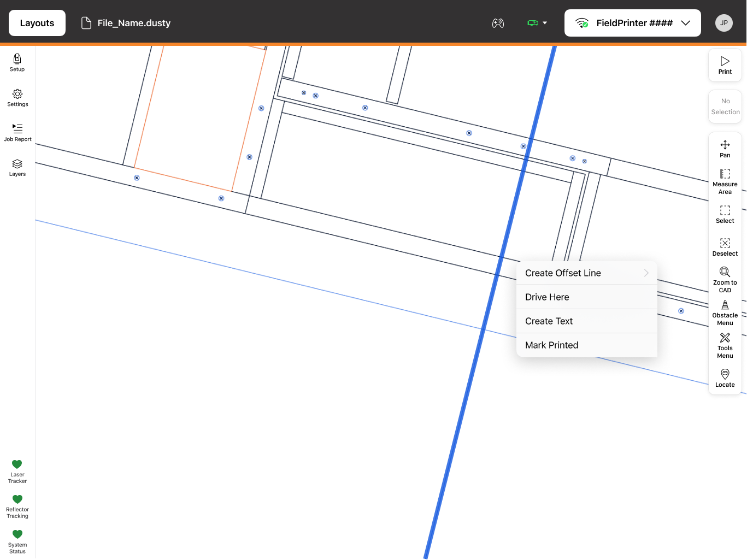The width and height of the screenshot is (747, 560).
Task: Start printing with the Print button
Action: click(725, 65)
